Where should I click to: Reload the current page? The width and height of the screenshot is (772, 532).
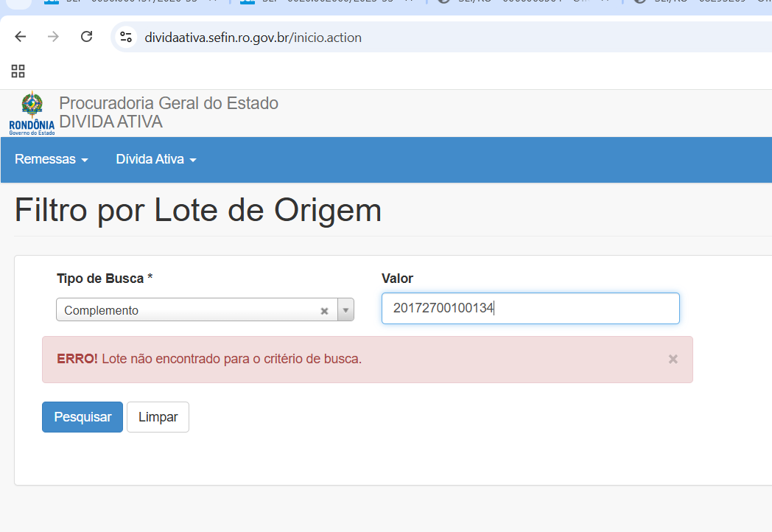pyautogui.click(x=86, y=37)
